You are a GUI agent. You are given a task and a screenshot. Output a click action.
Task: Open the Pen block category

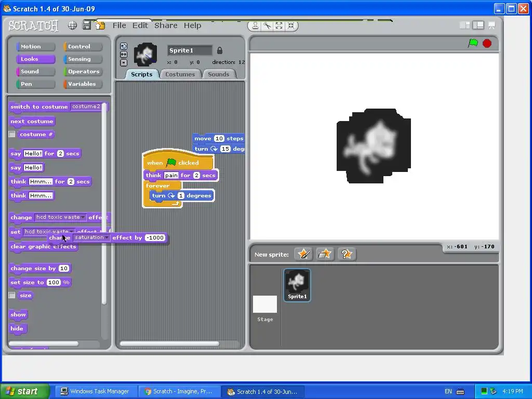pyautogui.click(x=35, y=84)
